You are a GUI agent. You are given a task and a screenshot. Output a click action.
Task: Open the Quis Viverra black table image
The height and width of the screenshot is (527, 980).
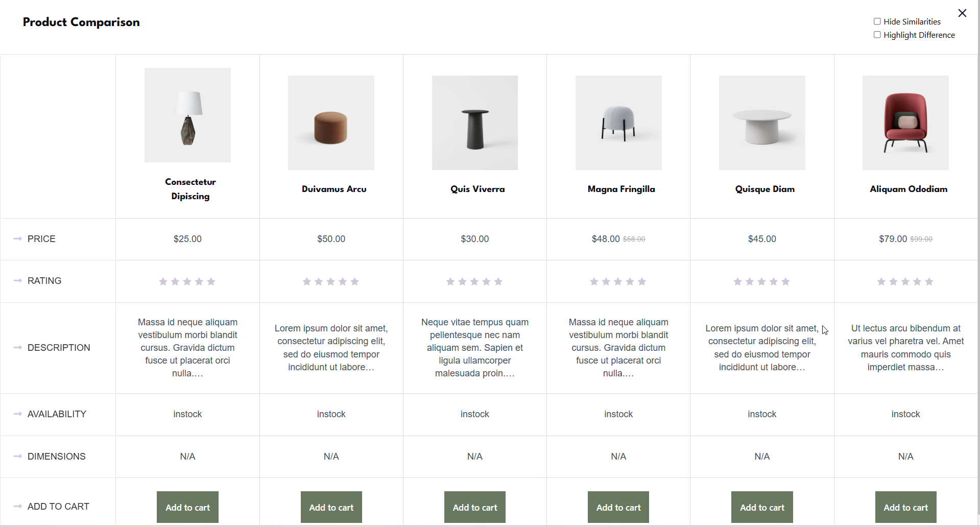(475, 123)
